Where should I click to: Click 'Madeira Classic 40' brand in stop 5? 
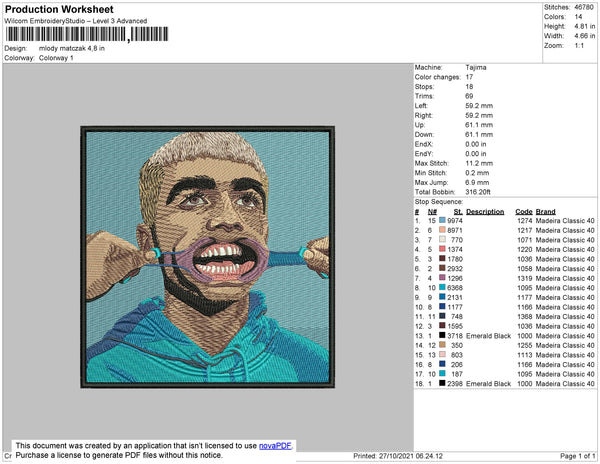point(565,259)
